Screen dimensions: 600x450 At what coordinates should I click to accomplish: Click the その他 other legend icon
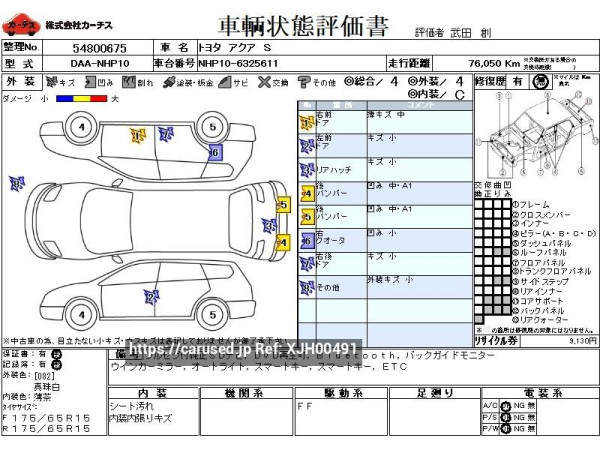click(x=304, y=82)
